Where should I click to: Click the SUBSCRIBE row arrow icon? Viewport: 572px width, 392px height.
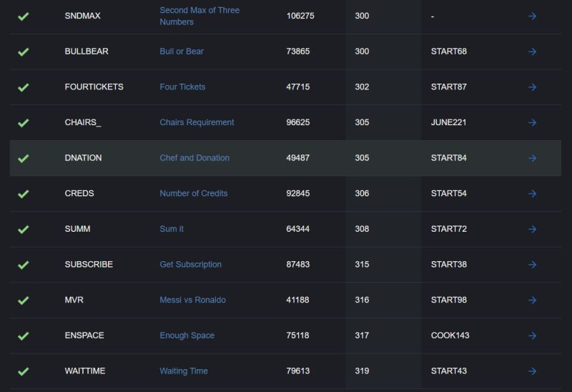[532, 265]
